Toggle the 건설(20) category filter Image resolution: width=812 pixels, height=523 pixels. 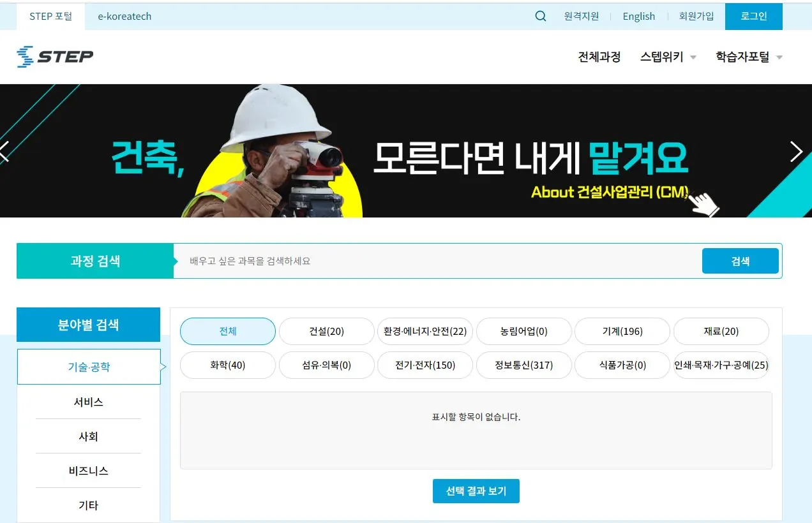[x=326, y=331]
